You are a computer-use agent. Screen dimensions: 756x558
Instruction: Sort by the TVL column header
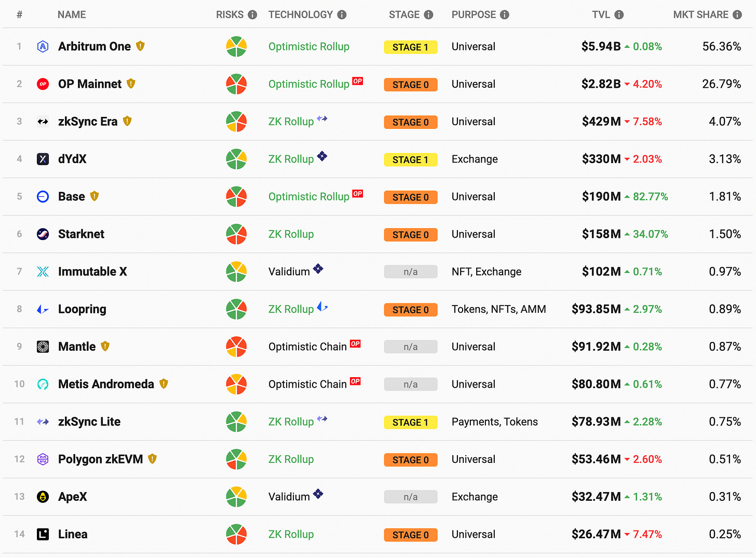pyautogui.click(x=601, y=15)
